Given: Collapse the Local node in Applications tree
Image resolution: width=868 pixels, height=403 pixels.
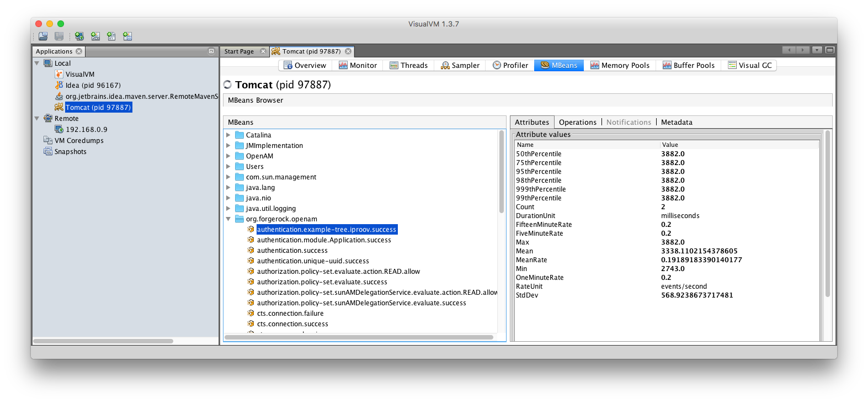Looking at the screenshot, I should point(37,63).
